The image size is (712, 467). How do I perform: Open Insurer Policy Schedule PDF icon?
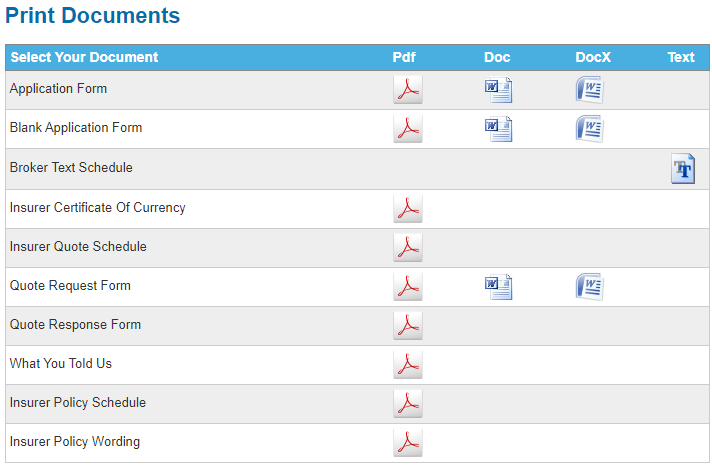(408, 404)
